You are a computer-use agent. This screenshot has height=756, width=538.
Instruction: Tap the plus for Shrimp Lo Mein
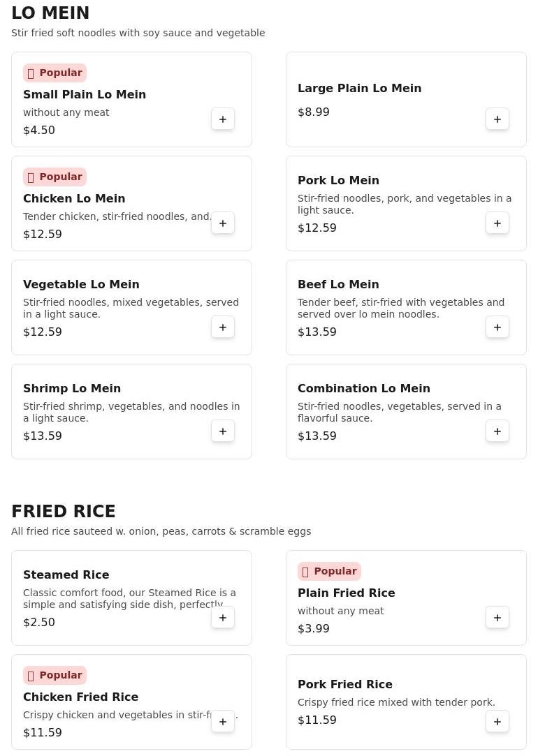(x=223, y=431)
